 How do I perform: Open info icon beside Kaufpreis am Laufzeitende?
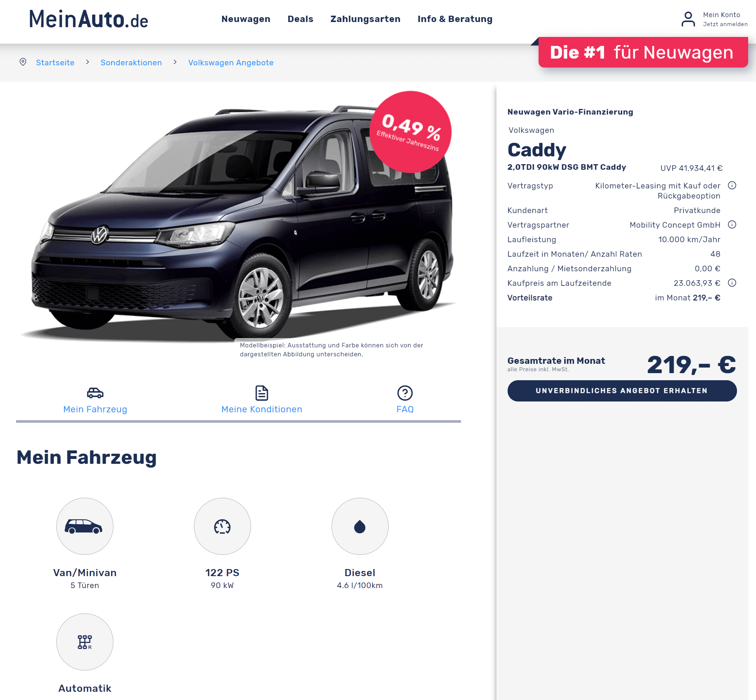pos(732,283)
